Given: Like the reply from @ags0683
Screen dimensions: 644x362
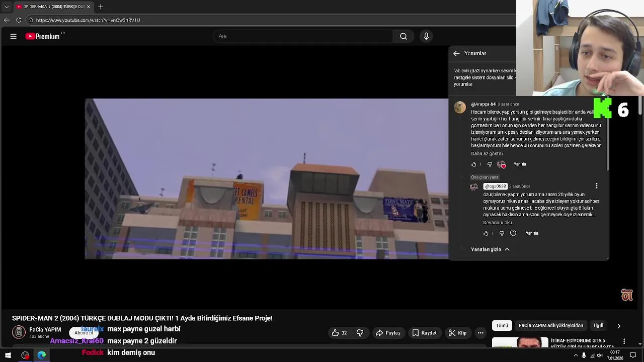Looking at the screenshot, I should (x=486, y=233).
